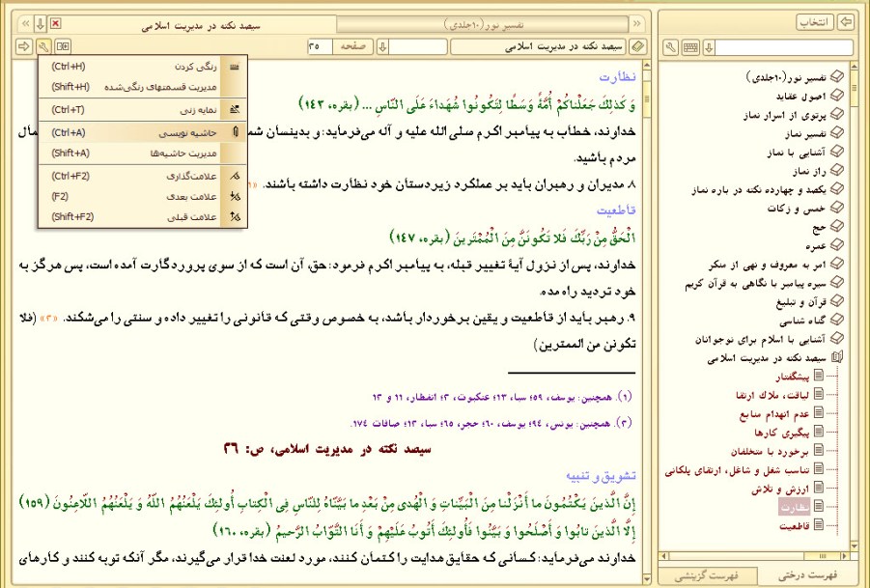
Task: Open the قاطعیت chapter in the tree
Action: 795,526
